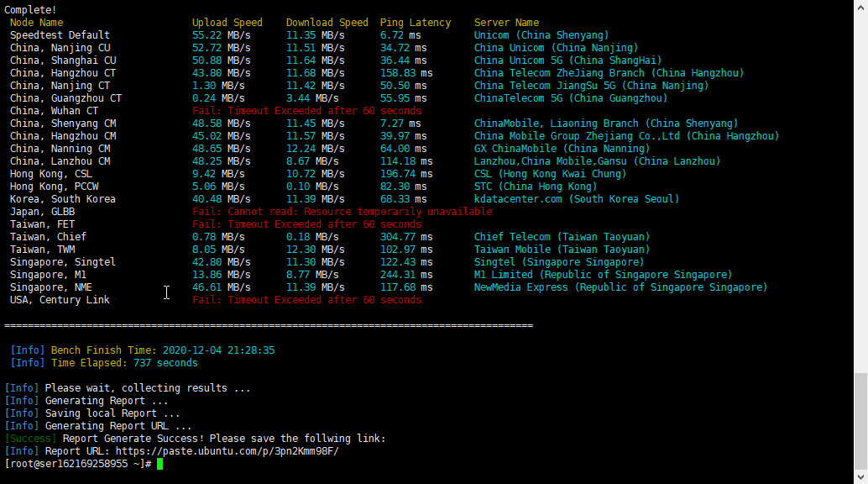Click 'Singtel (Singapore Singapore)' server name
This screenshot has height=484, width=868.
click(x=559, y=262)
